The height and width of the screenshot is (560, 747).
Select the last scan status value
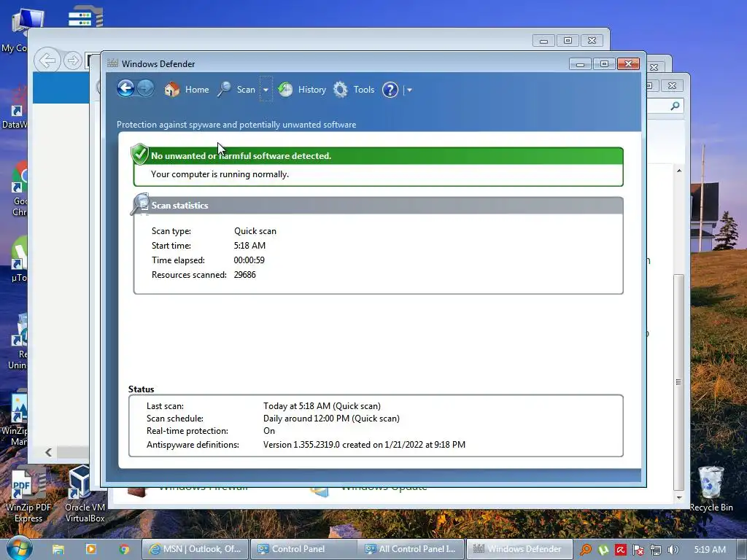click(x=322, y=406)
